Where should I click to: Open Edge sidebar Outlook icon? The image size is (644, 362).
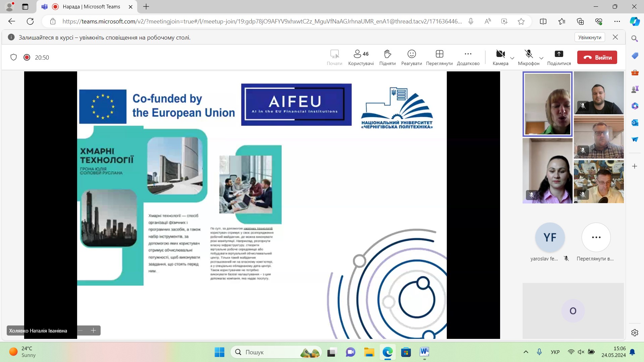635,123
